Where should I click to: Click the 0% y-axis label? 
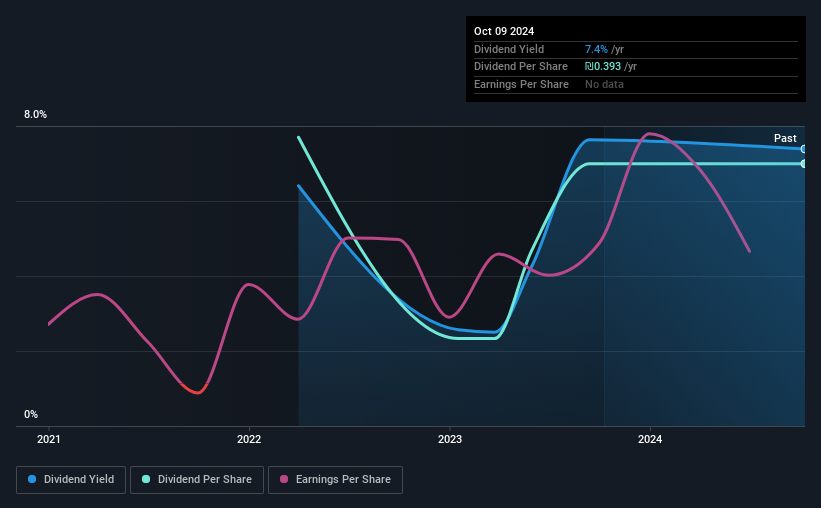click(x=31, y=414)
